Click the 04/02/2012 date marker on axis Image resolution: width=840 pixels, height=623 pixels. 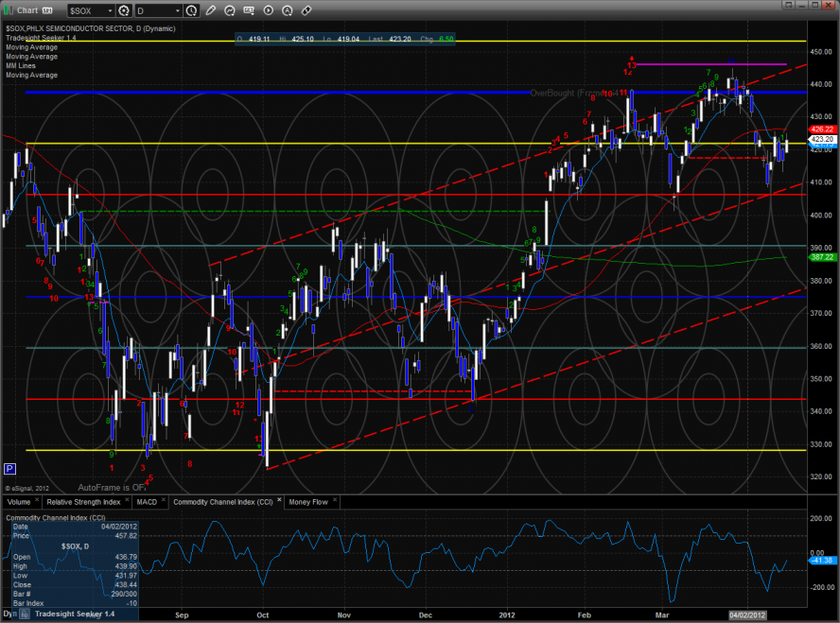[x=746, y=615]
